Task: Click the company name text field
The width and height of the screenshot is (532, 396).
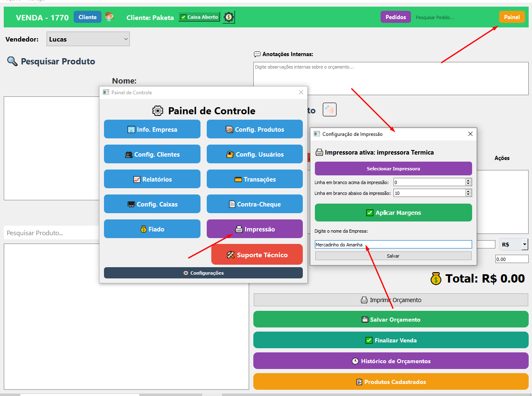Action: 393,245
